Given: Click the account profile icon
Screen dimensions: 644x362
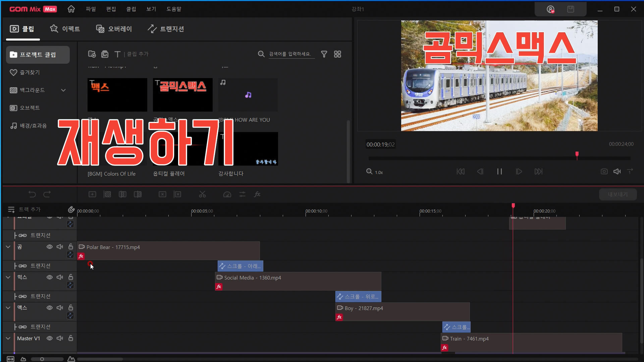Looking at the screenshot, I should pyautogui.click(x=550, y=9).
